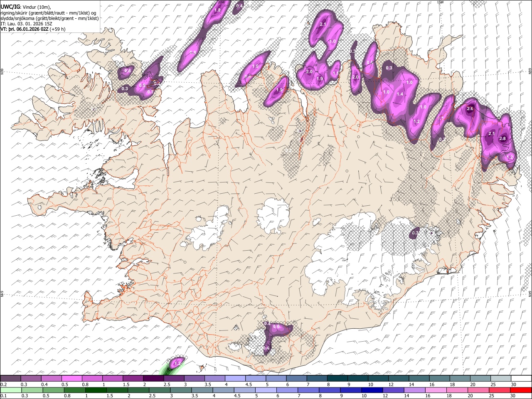Select the 'IT: Lau. 03. 01. 2026 15Z' line
532x399 pixels.
pos(26,24)
